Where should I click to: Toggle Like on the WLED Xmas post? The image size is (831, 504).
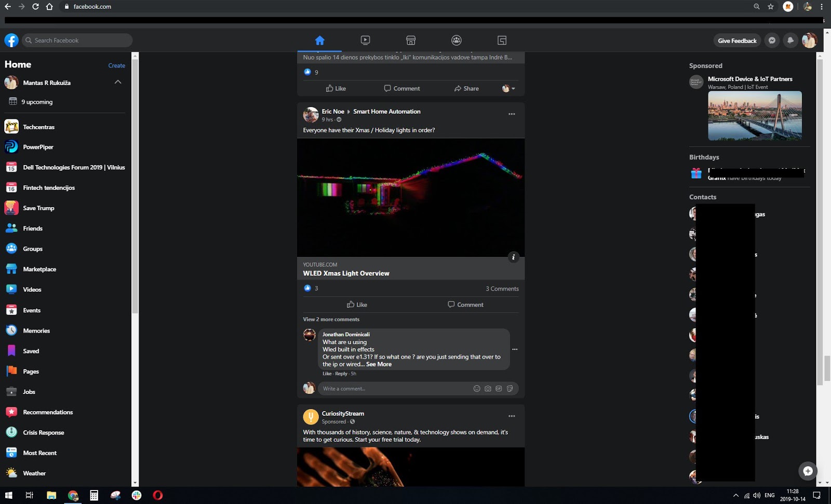tap(357, 305)
